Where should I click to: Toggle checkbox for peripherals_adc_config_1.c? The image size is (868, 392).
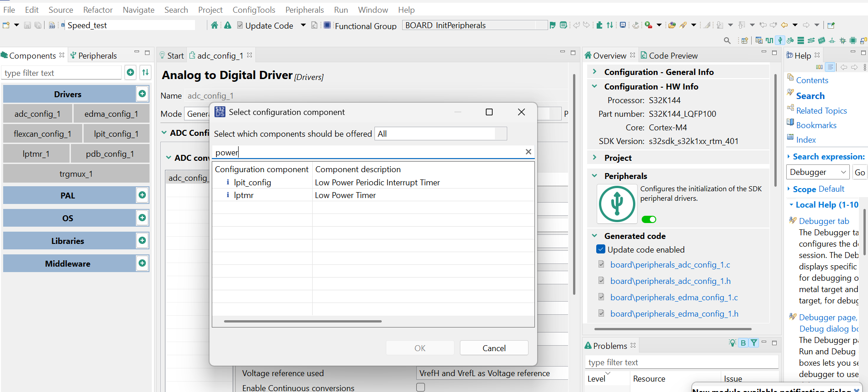601,264
